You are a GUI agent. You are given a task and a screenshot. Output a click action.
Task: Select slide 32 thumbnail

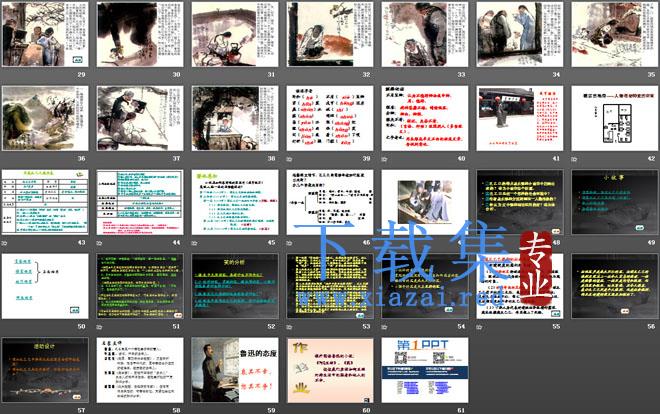click(x=330, y=34)
